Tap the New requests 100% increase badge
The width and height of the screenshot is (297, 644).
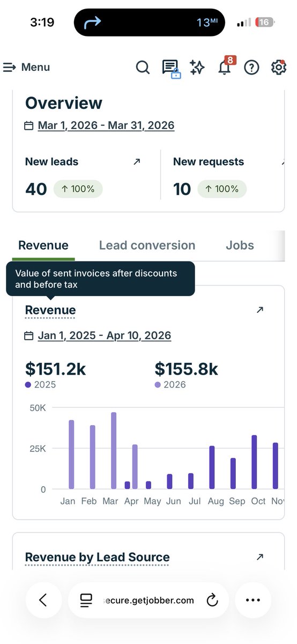tap(222, 189)
